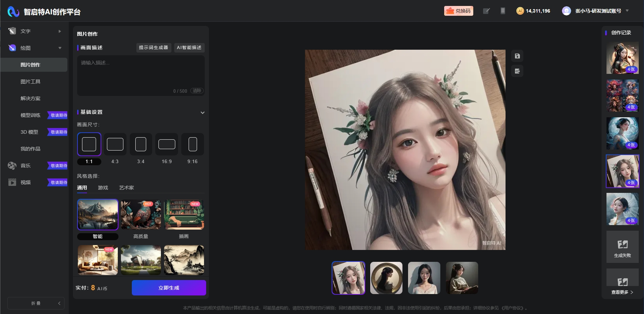Click the AI coin balance icon
Screen dimensions: 644x314
coord(520,11)
